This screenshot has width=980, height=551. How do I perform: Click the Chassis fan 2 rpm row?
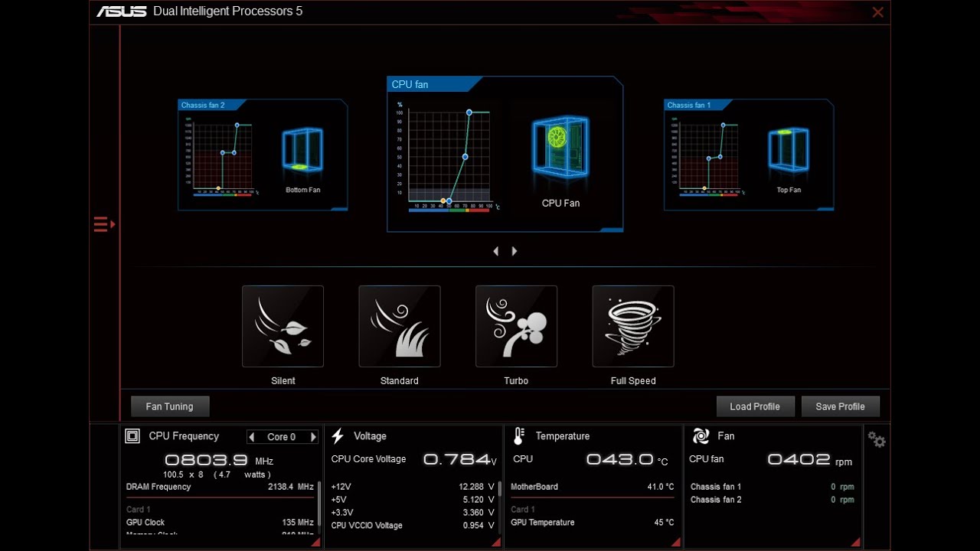(772, 500)
